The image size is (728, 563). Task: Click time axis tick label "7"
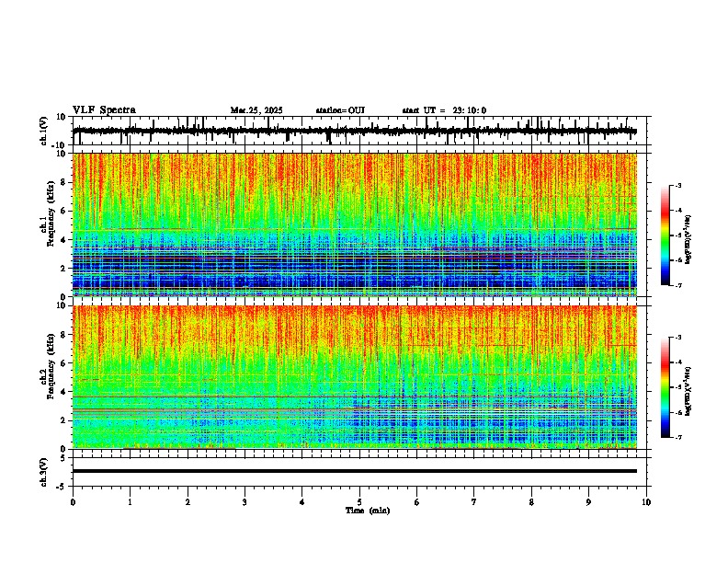click(x=474, y=502)
